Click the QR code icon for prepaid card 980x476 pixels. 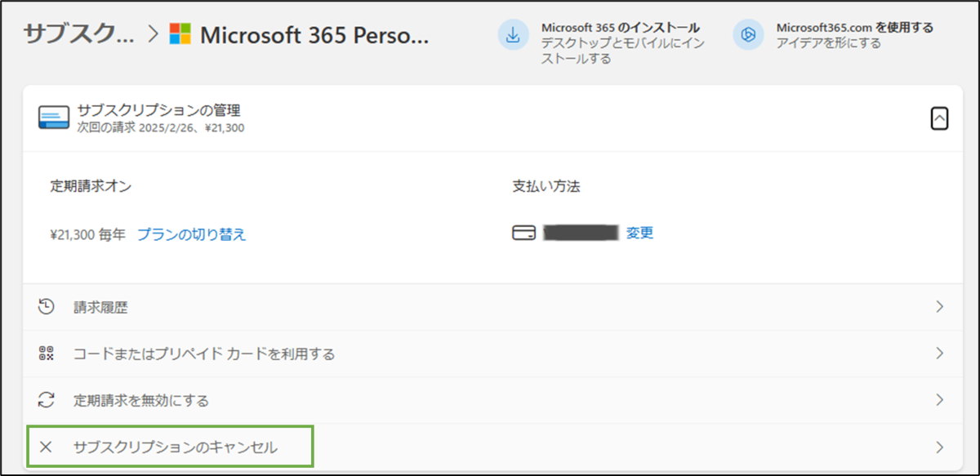(x=47, y=354)
